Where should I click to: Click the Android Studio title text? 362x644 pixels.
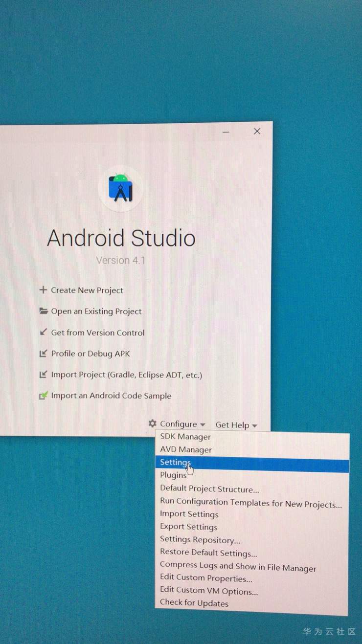point(121,238)
